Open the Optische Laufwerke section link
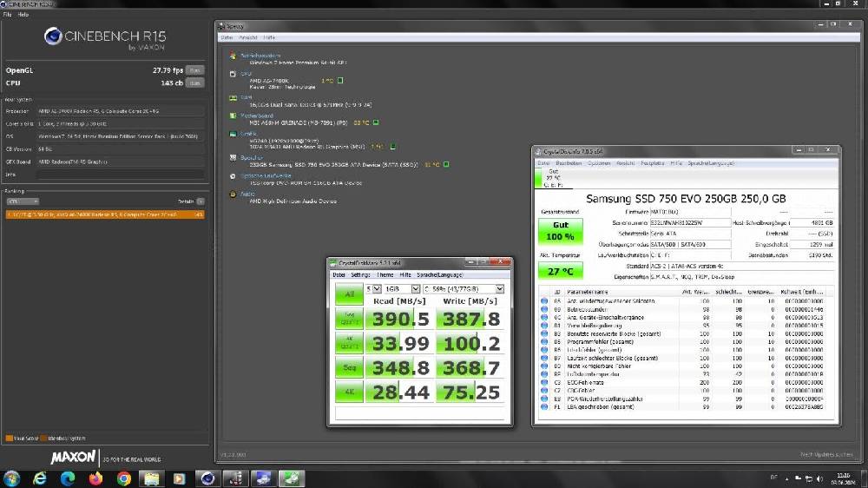Image resolution: width=868 pixels, height=488 pixels. click(x=266, y=176)
